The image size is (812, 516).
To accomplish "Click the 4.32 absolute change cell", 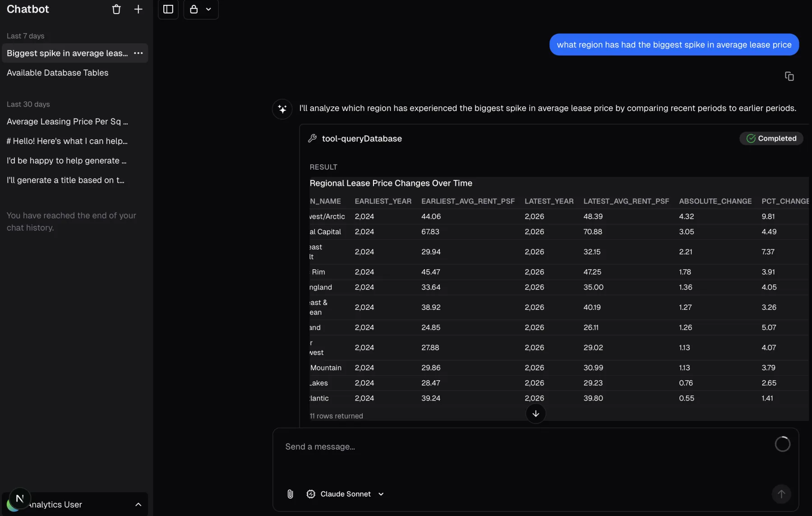I will [x=687, y=217].
